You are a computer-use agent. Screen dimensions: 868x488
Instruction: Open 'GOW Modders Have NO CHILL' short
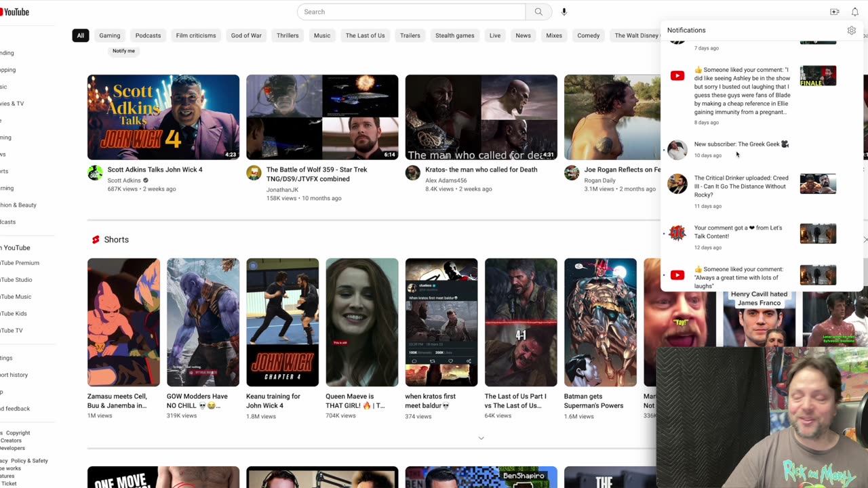click(203, 323)
